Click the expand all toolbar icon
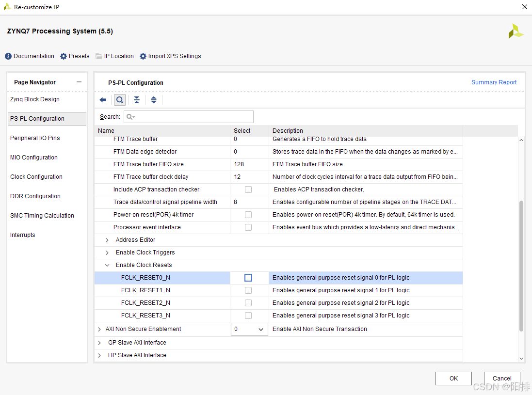 154,100
